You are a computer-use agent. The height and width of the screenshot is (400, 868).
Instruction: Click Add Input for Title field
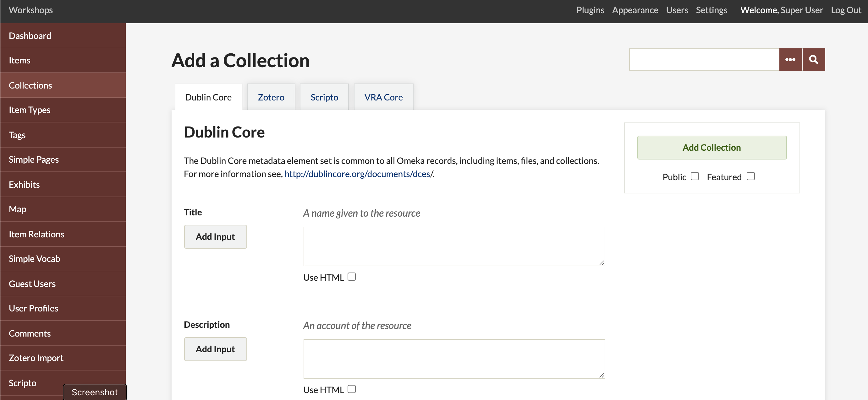click(x=215, y=236)
